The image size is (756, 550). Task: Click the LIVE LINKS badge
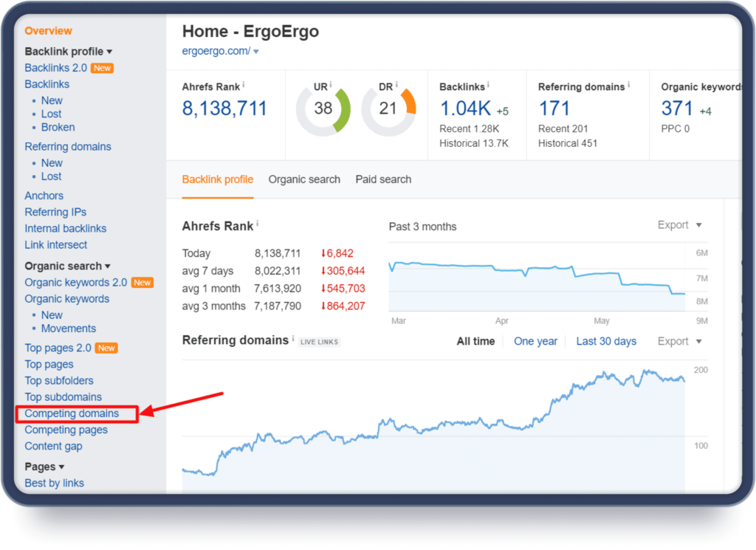point(319,342)
